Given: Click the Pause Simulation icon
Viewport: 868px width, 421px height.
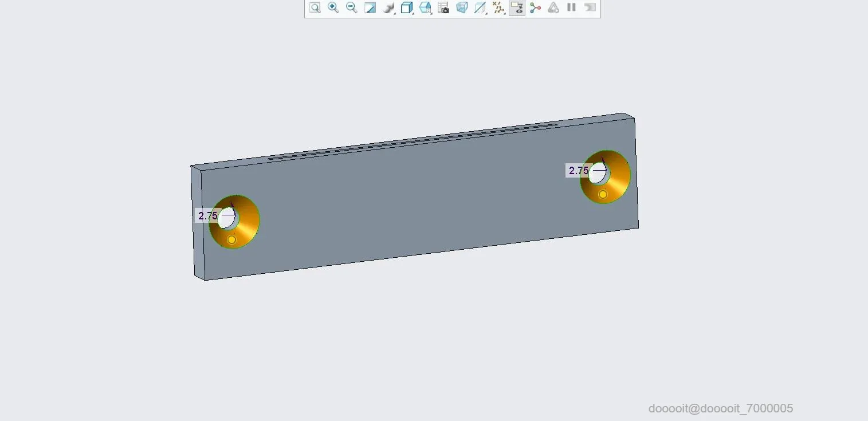Looking at the screenshot, I should (x=571, y=7).
